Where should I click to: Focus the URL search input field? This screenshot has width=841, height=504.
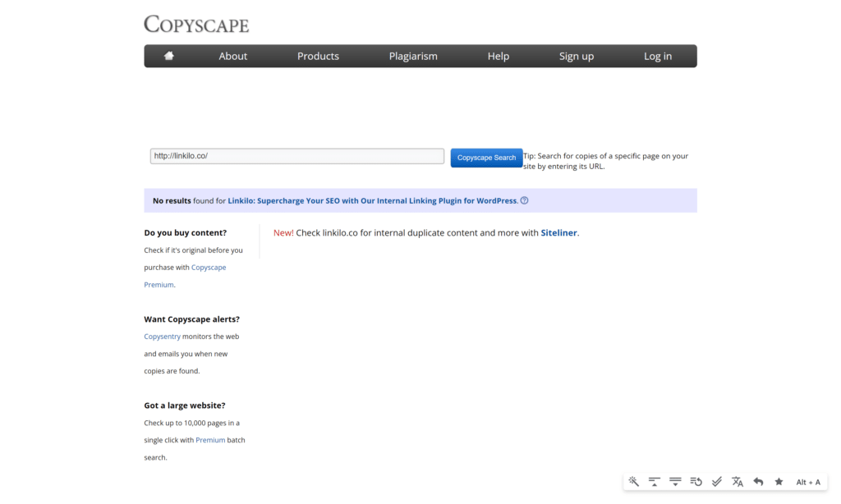coord(297,156)
